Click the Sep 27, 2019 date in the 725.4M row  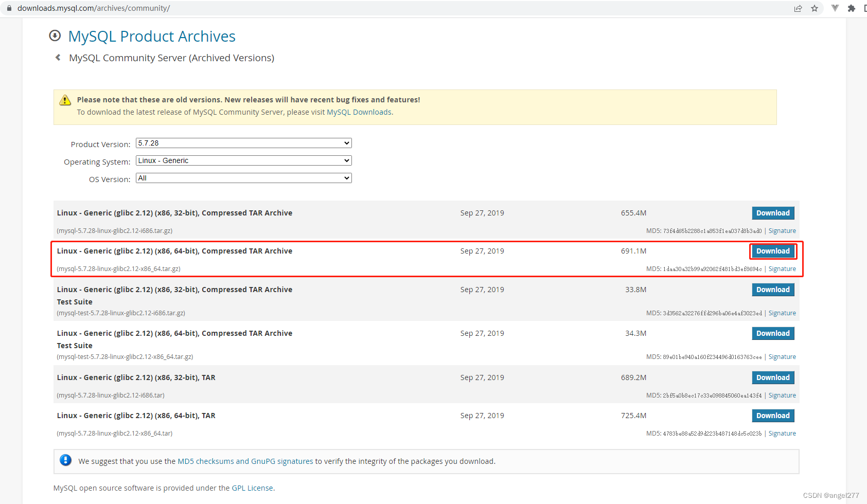(482, 416)
